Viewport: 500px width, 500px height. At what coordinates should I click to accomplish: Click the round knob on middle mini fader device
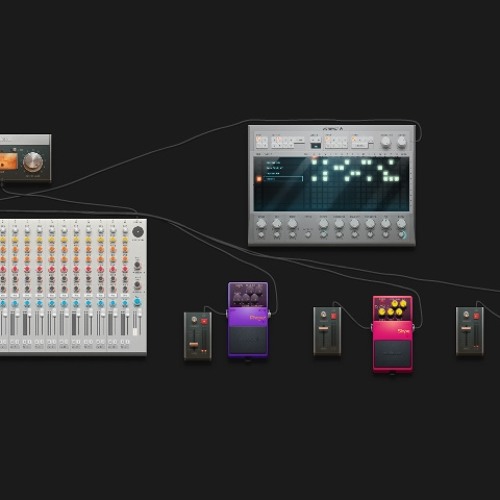tap(323, 315)
